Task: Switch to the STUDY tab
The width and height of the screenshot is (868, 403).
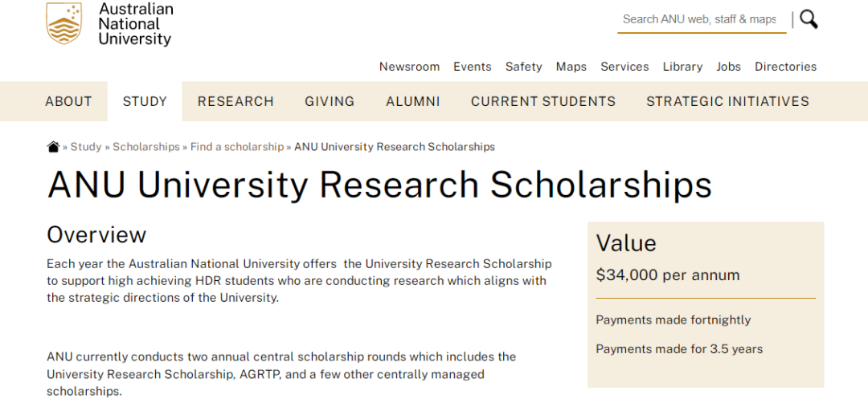Action: 145,101
